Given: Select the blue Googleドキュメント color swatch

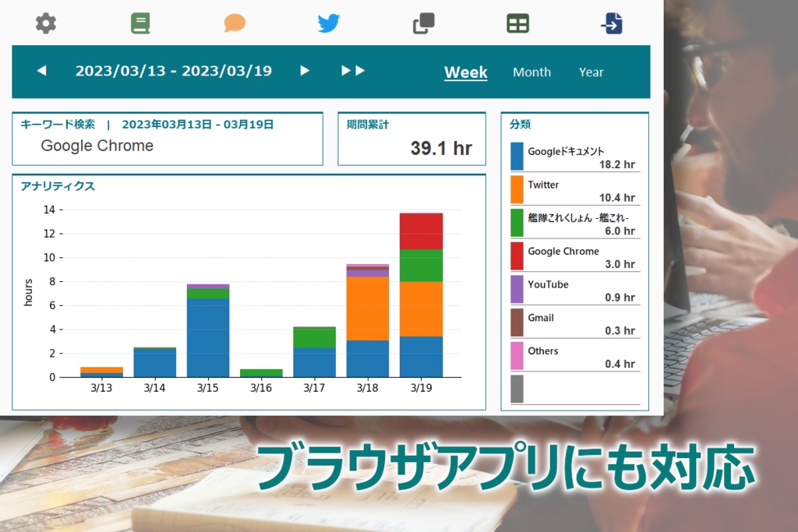Looking at the screenshot, I should (517, 156).
